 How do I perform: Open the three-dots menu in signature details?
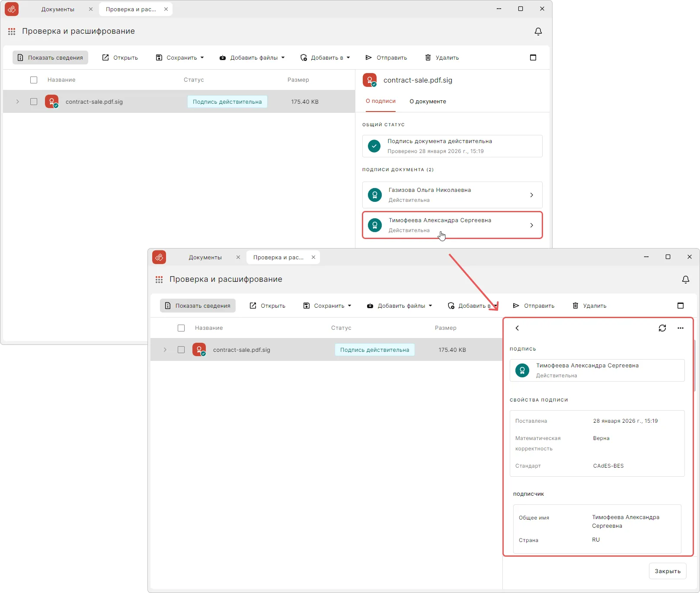pos(680,328)
